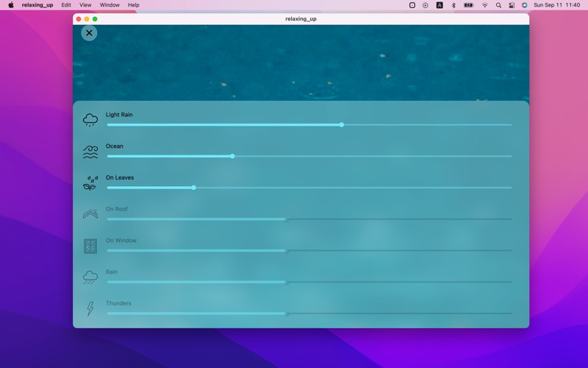Enable the Thunders lightning bolt icon
Viewport: 588px width, 368px height.
coord(90,309)
